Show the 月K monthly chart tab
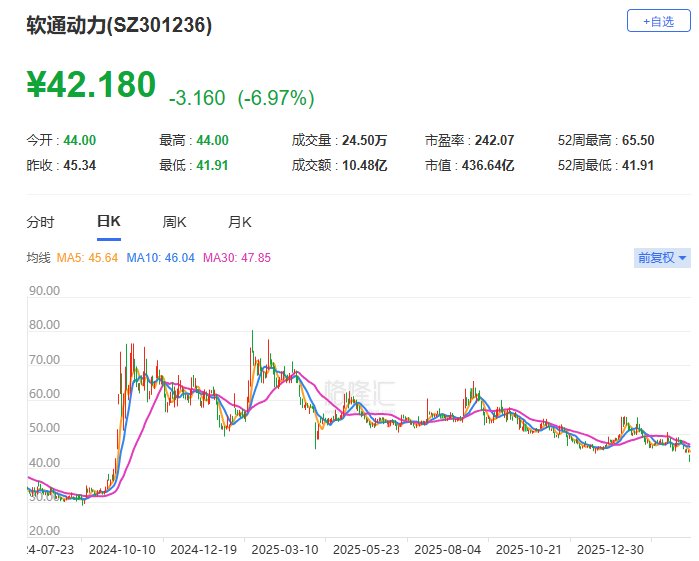The image size is (699, 561). pos(240,222)
